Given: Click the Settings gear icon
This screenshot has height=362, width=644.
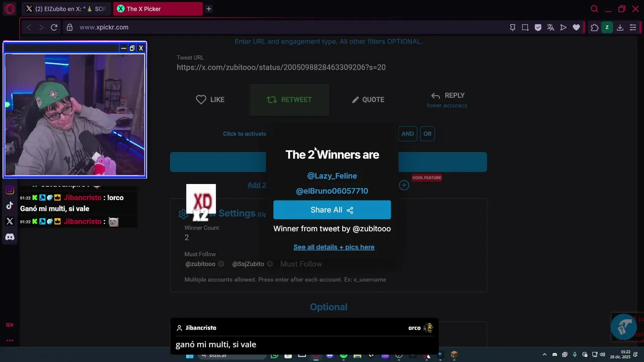Looking at the screenshot, I should coord(183,214).
